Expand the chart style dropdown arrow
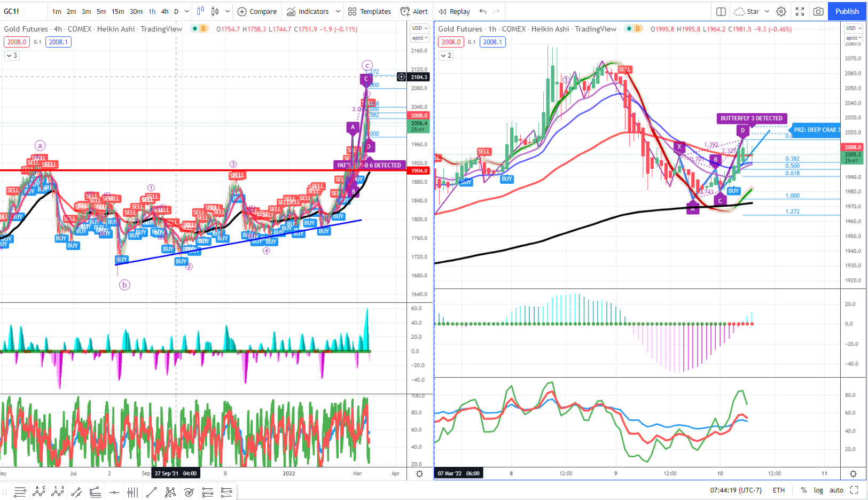 [x=228, y=11]
